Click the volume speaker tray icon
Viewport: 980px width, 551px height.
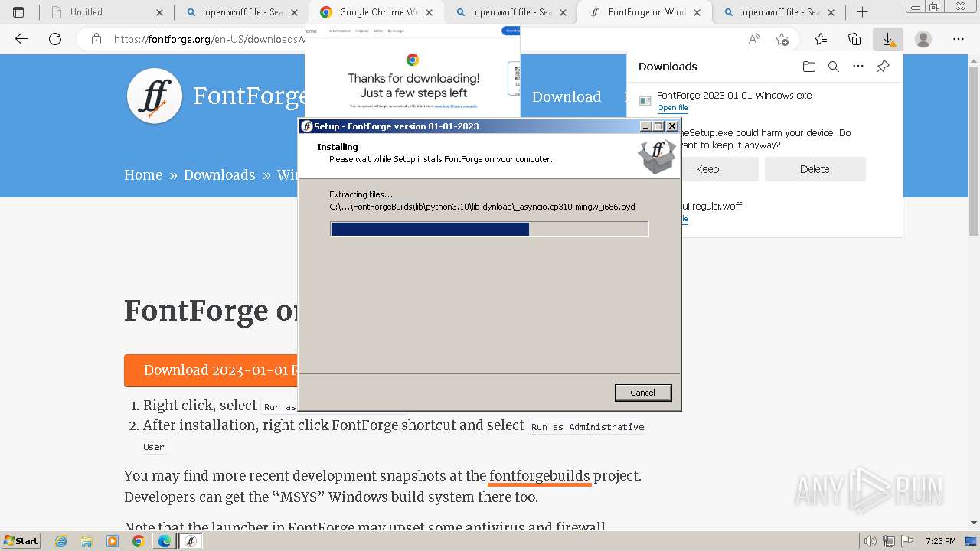870,541
